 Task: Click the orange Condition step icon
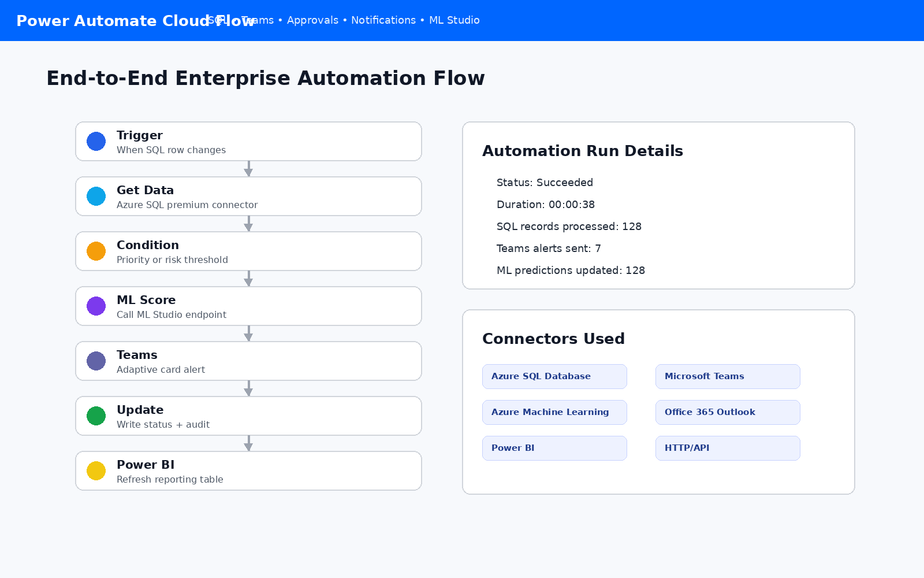point(96,251)
